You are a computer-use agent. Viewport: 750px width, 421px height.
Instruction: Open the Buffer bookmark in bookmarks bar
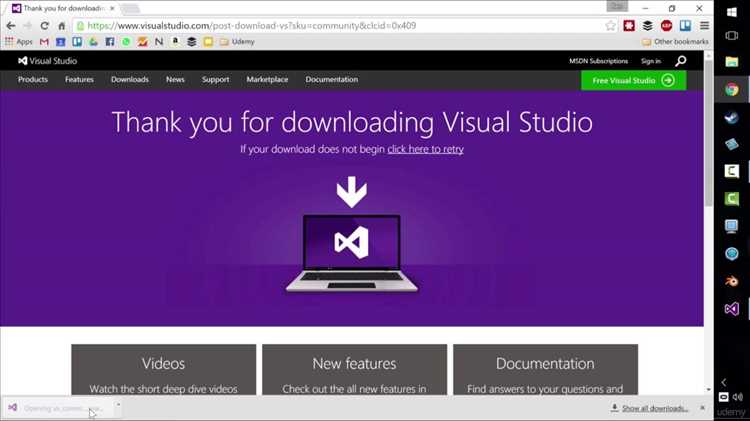(191, 42)
